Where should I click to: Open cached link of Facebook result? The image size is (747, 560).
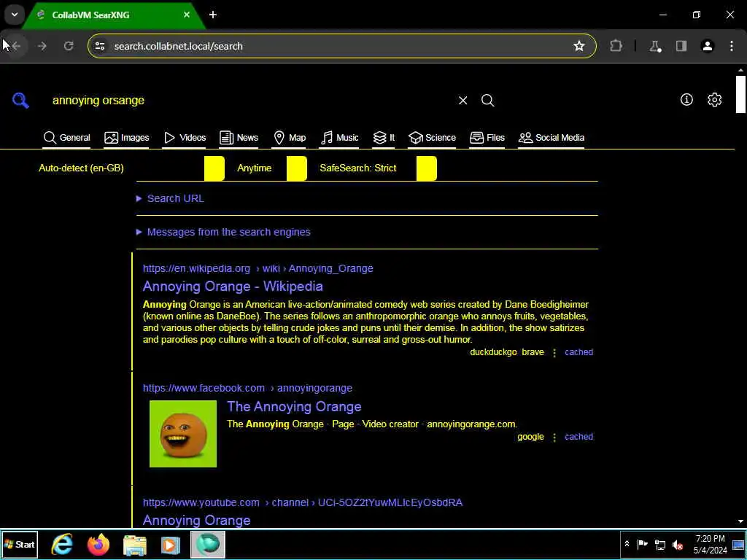point(578,437)
